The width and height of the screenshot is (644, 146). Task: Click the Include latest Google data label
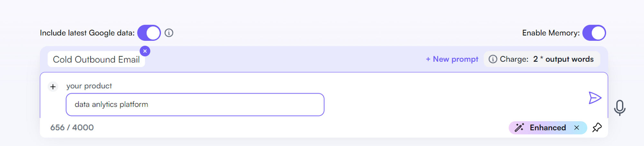click(87, 33)
